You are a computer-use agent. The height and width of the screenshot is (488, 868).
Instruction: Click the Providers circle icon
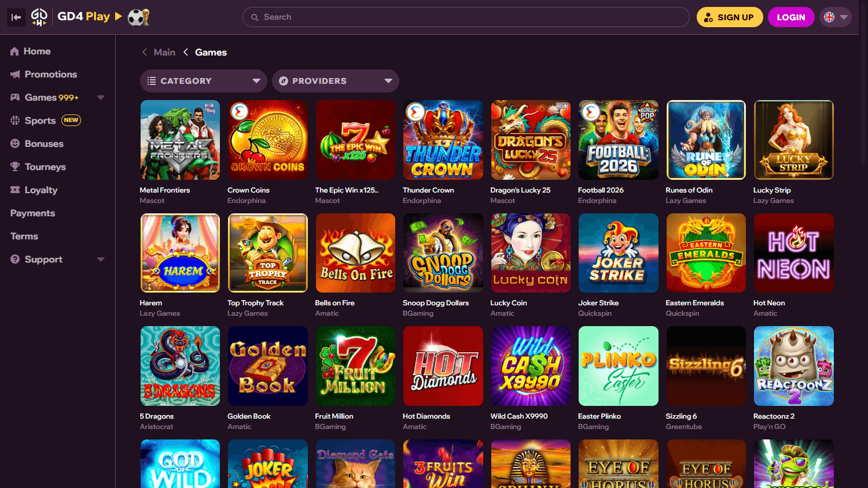click(284, 81)
